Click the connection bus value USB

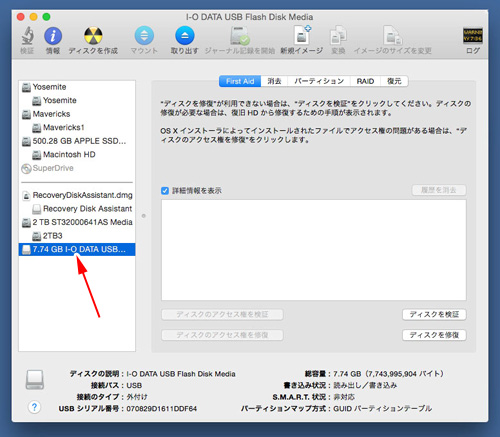coord(134,385)
